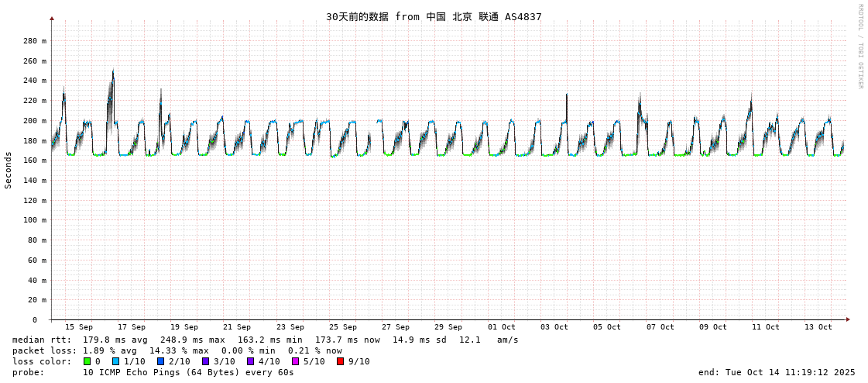Viewport: 868px width, 383px height.
Task: Click the packet loss statistics line
Action: (x=177, y=350)
